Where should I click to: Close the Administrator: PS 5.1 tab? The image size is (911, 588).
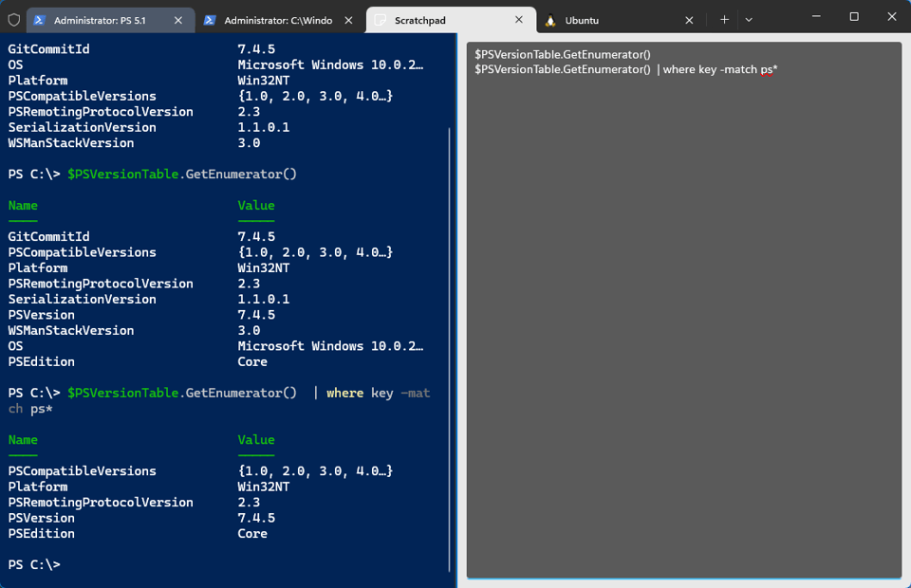pyautogui.click(x=178, y=20)
